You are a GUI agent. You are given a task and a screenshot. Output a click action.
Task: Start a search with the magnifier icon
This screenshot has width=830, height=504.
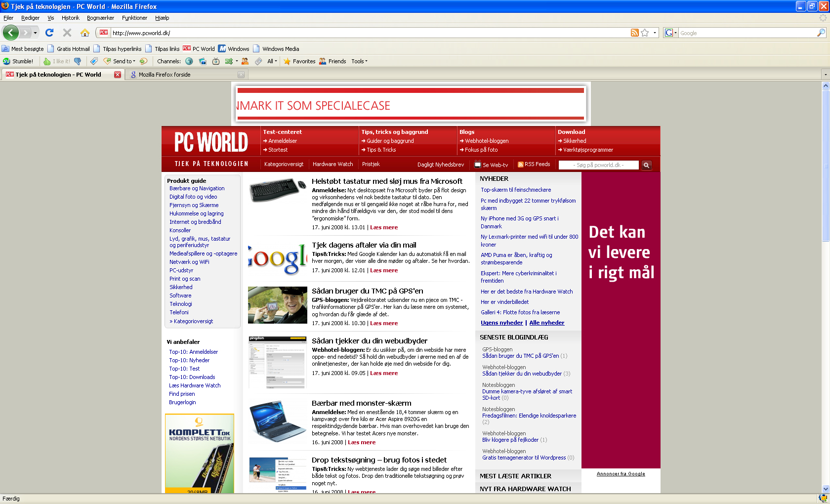[821, 33]
